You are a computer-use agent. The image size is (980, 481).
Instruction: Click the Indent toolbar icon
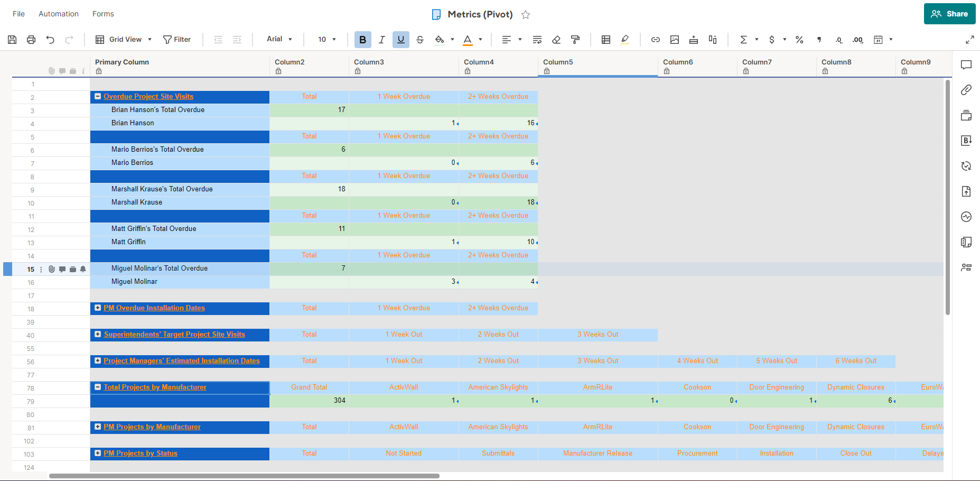237,40
